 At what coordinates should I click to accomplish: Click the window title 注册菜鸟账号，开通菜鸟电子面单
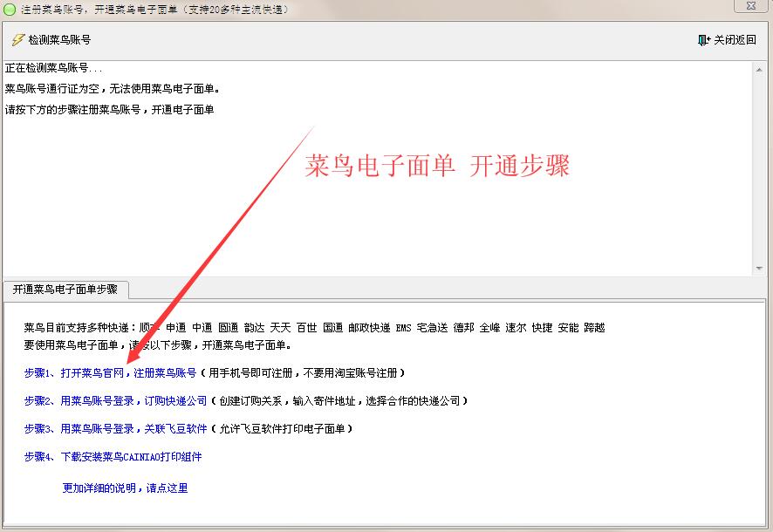(x=99, y=10)
